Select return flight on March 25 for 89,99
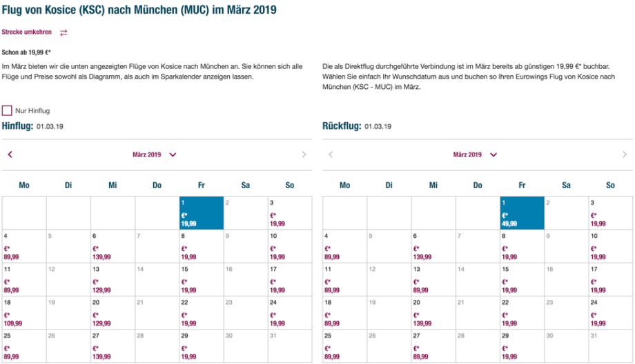The height and width of the screenshot is (364, 635). (x=344, y=346)
